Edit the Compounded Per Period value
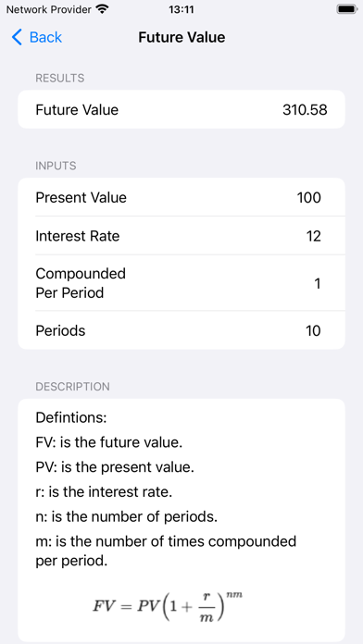 [317, 283]
